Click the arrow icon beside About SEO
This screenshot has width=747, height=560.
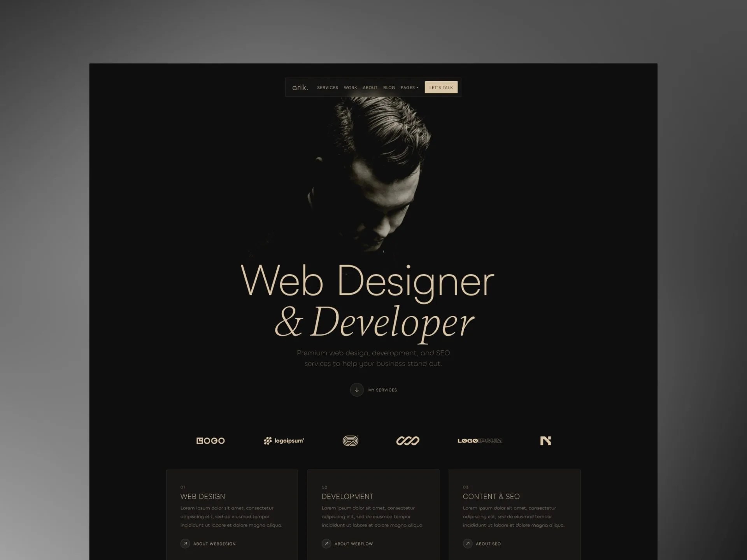pyautogui.click(x=468, y=544)
